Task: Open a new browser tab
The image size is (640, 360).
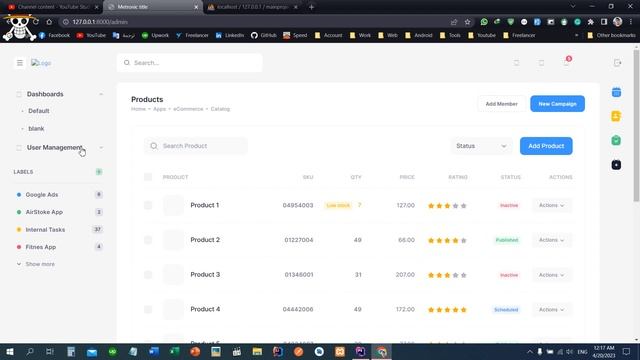Action: coord(311,7)
